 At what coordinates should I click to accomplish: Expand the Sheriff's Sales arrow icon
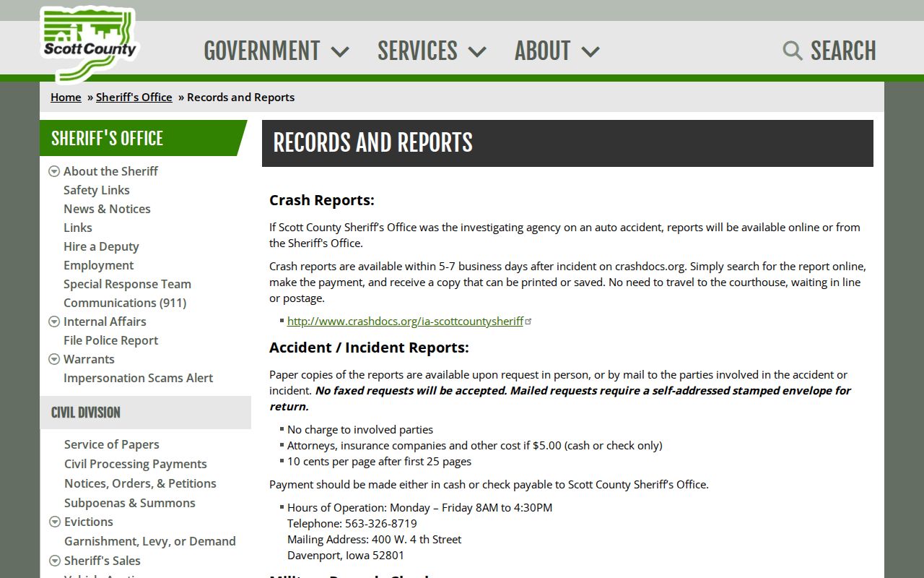click(54, 561)
